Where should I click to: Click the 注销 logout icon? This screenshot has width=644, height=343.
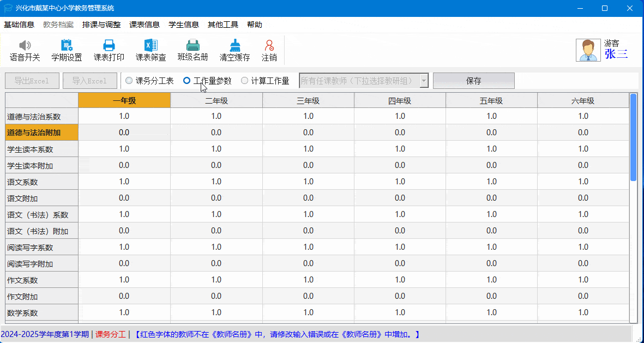(x=269, y=46)
